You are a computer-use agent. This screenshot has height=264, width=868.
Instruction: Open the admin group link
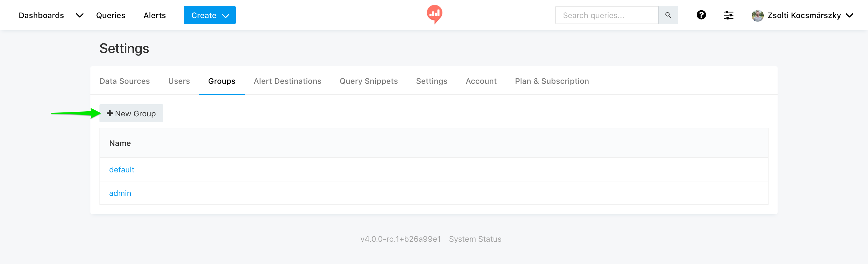coord(120,193)
